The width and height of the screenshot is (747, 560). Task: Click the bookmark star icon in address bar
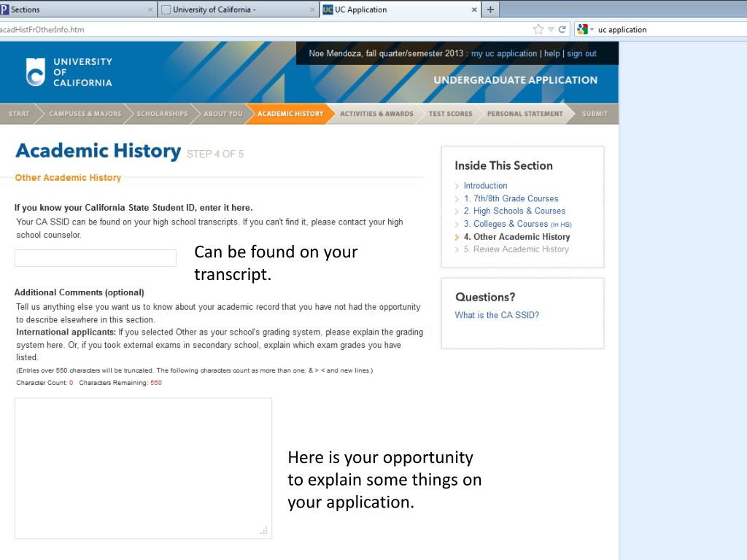538,29
